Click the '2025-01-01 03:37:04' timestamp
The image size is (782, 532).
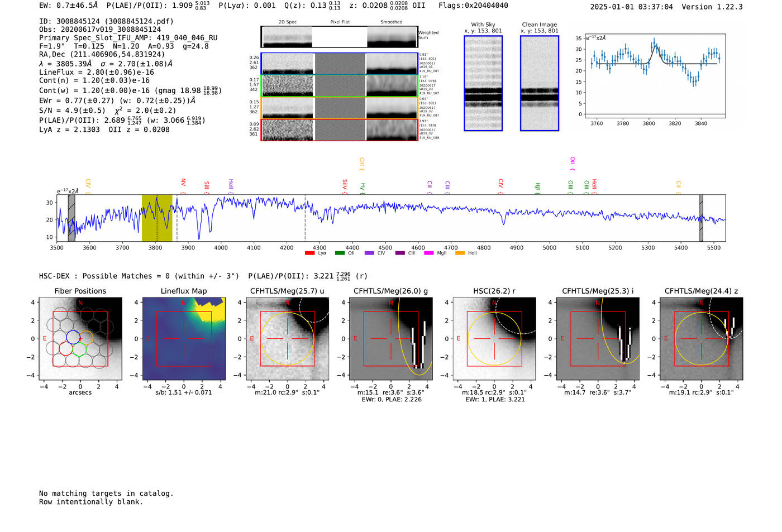[632, 7]
